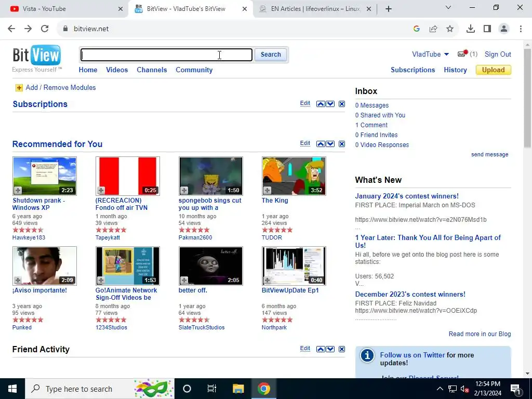Click the Add / Remove Modules plus icon
The image size is (532, 399).
coord(19,88)
